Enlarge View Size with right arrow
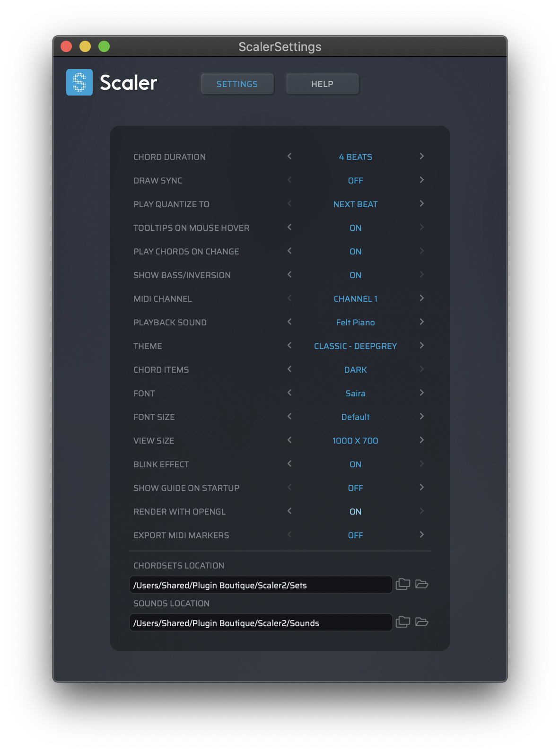This screenshot has height=752, width=560. coord(421,440)
